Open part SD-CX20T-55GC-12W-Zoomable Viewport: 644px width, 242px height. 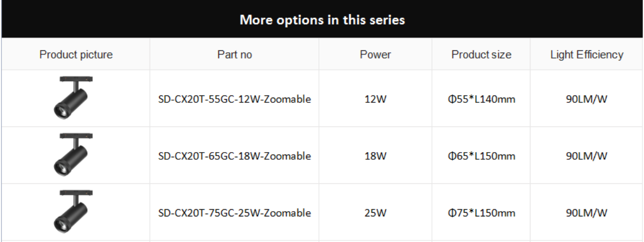[x=235, y=99]
